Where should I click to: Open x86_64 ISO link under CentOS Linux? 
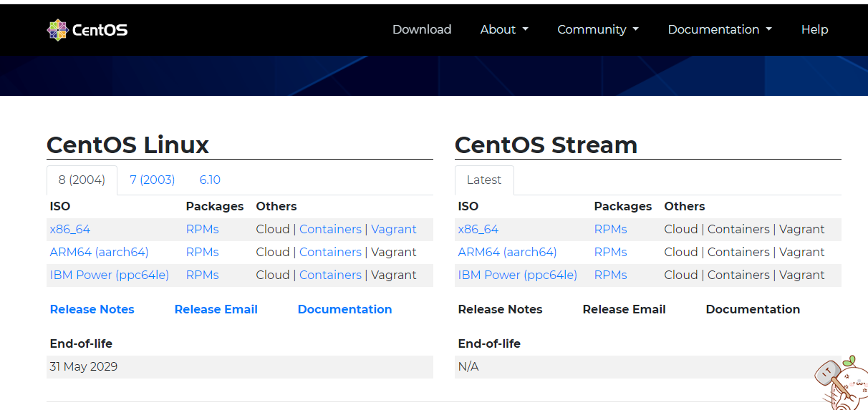point(70,229)
